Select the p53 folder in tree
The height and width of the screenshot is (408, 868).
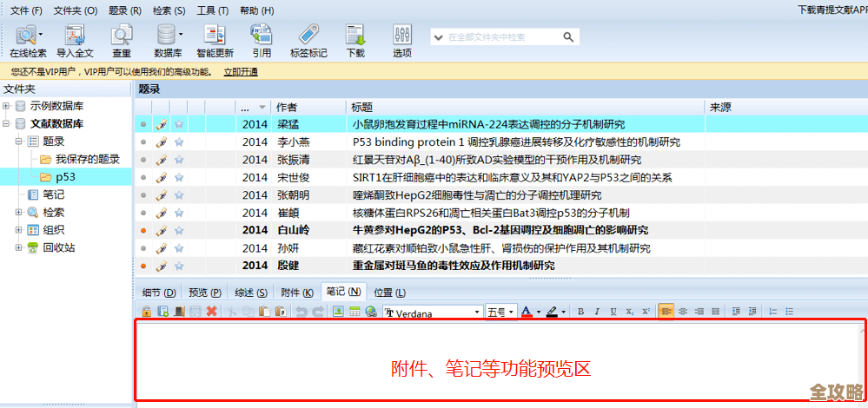click(x=65, y=177)
